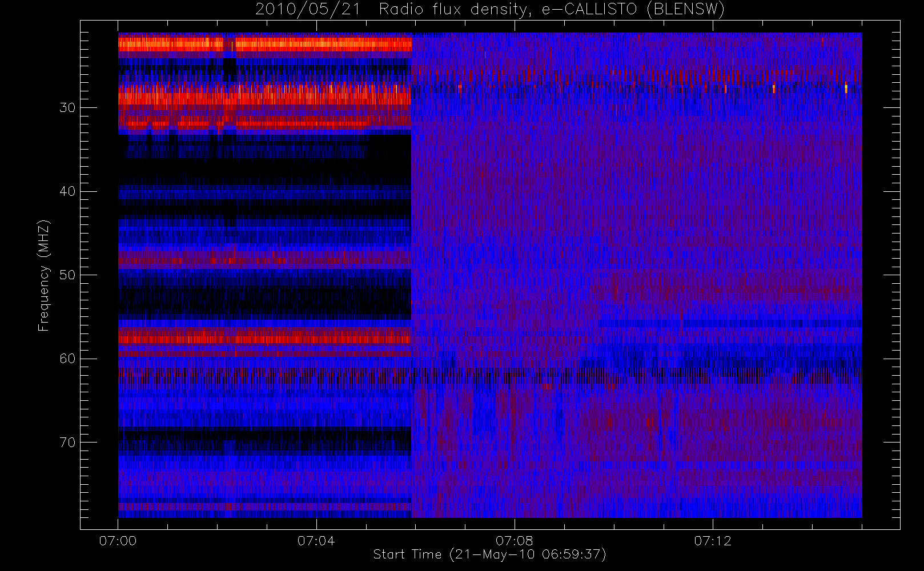Click the 40 frequency tick label
Viewport: 924px width, 571px height.
[x=67, y=191]
